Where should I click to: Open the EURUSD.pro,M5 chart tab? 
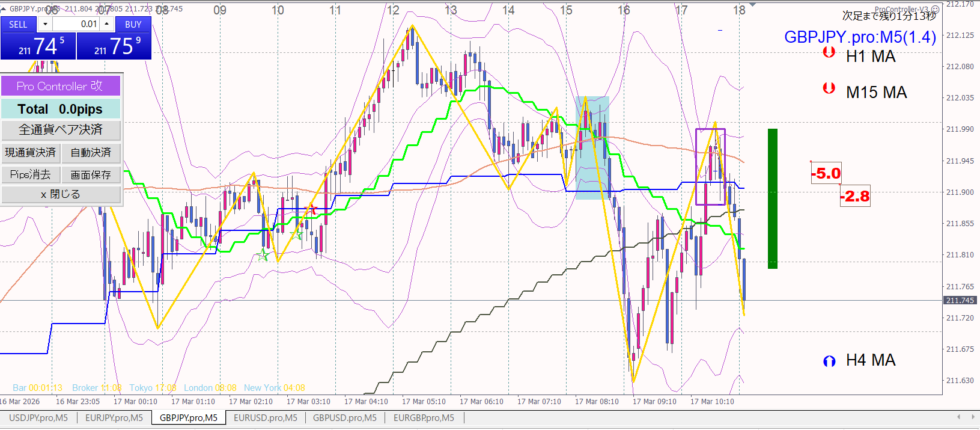[265, 418]
